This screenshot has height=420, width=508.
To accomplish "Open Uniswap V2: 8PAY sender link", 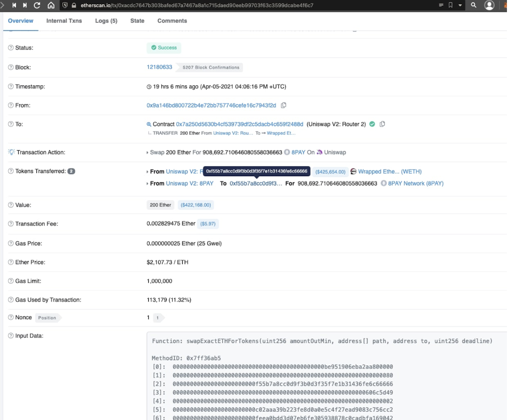I will pos(190,183).
